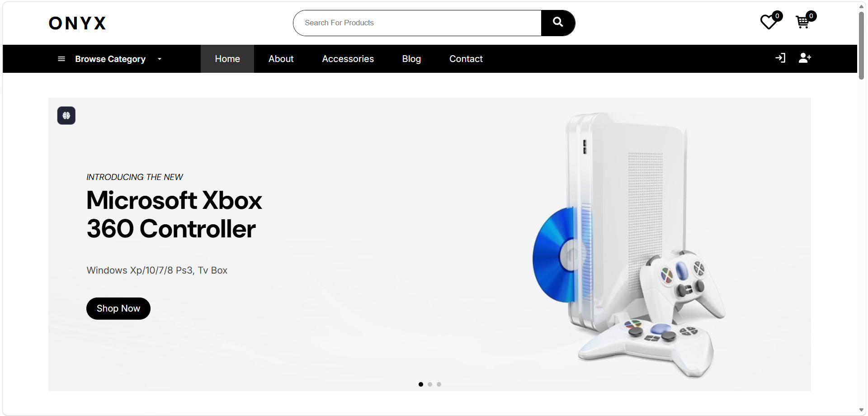Click the Shop Now button
Screen dimensions: 868x416
point(118,308)
